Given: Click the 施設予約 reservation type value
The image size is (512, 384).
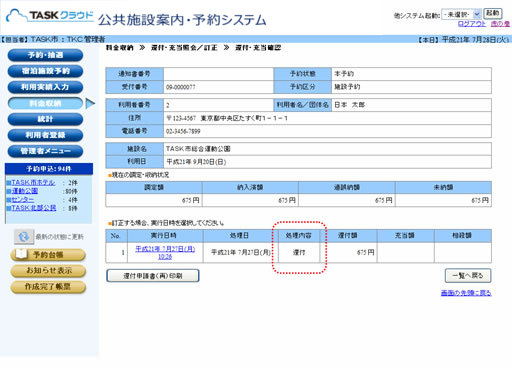Looking at the screenshot, I should click(x=347, y=87).
